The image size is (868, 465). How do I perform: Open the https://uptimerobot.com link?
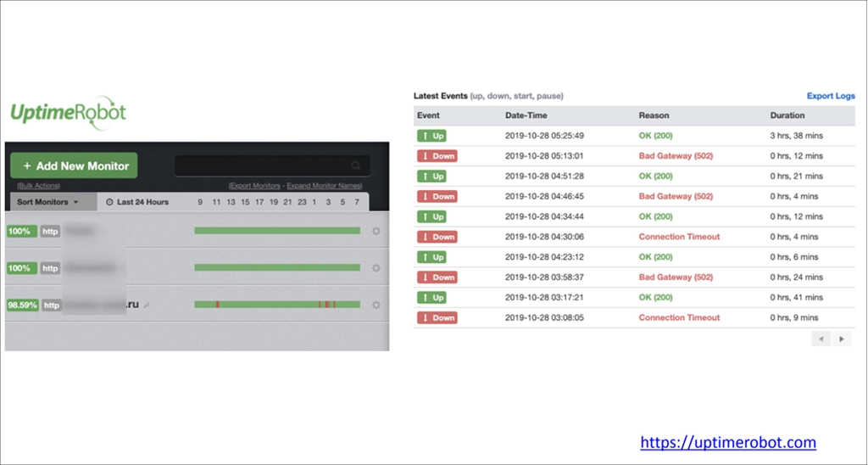coord(728,442)
